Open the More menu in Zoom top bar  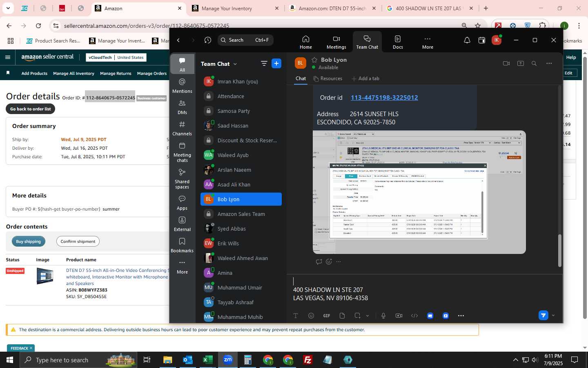point(428,42)
